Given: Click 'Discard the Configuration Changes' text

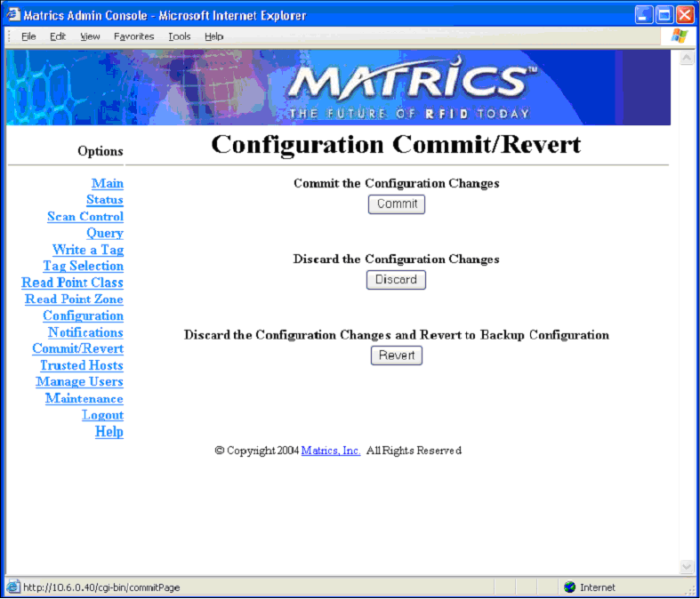Looking at the screenshot, I should (397, 260).
